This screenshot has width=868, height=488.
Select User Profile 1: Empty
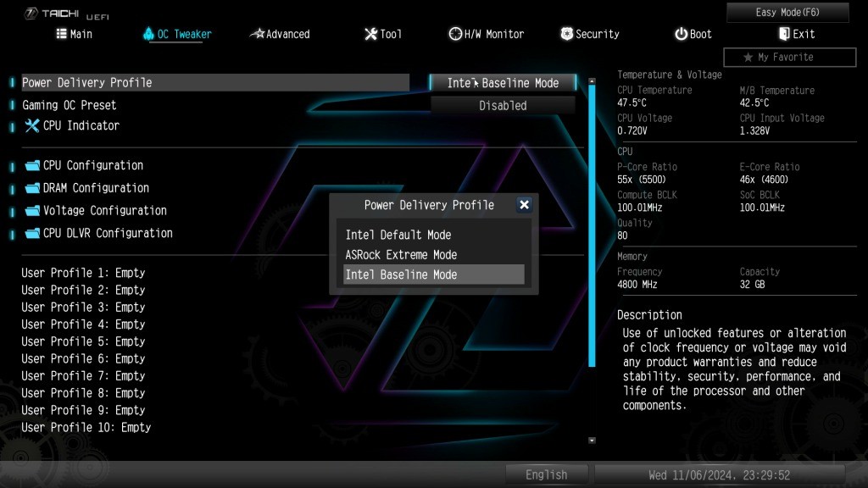tap(83, 273)
